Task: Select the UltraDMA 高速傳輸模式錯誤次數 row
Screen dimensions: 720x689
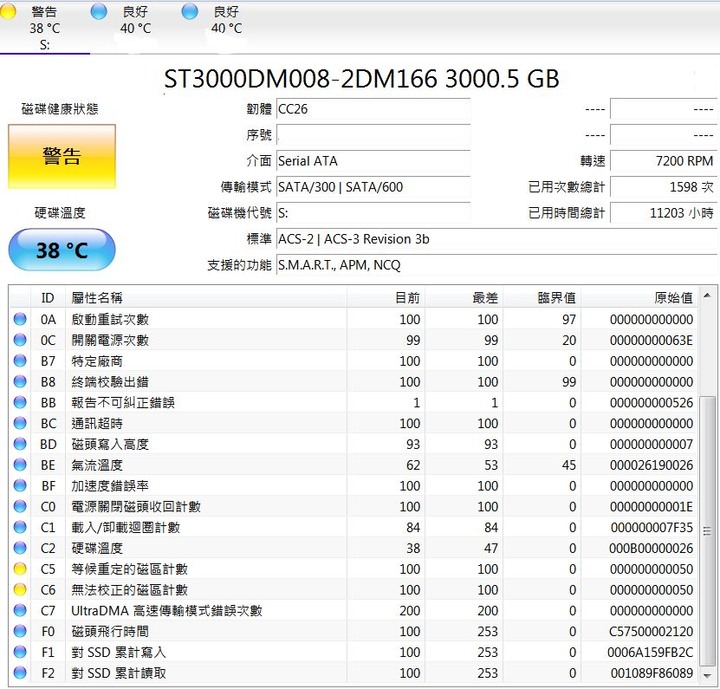Action: point(354,610)
